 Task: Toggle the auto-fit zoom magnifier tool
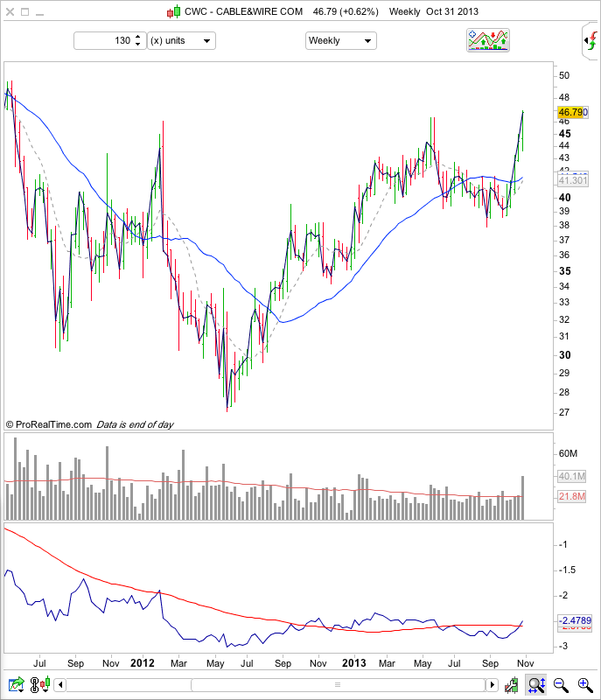536,684
